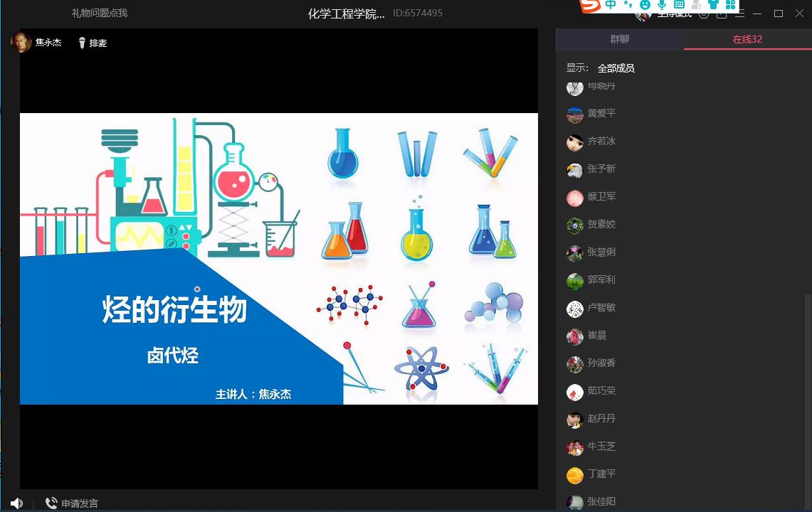Click the 礼物问题点我 link
812x512 pixels.
100,13
